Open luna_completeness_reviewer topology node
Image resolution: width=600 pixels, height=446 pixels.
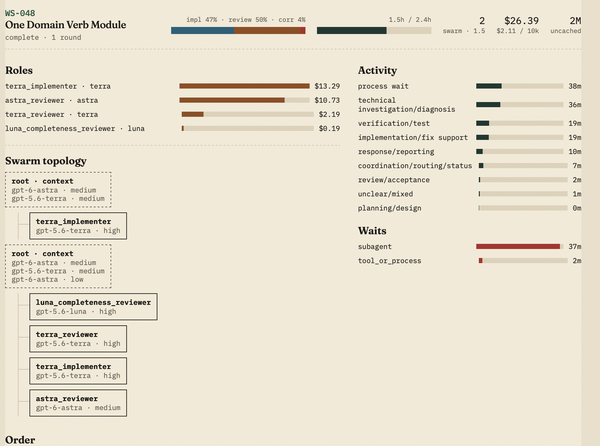93,307
